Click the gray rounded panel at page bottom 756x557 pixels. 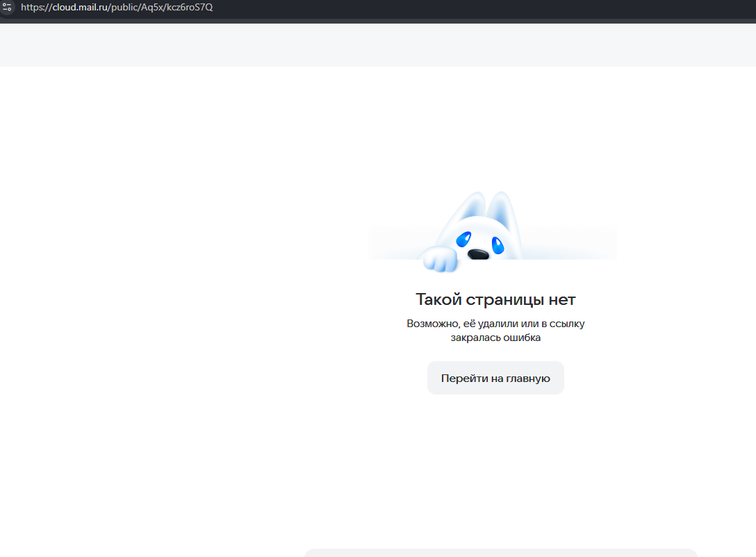(500, 553)
